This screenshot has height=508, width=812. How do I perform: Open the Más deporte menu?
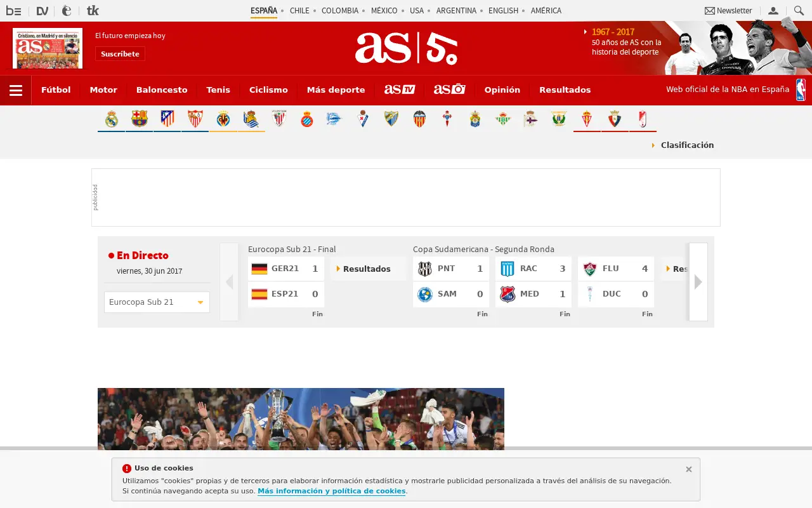point(336,90)
